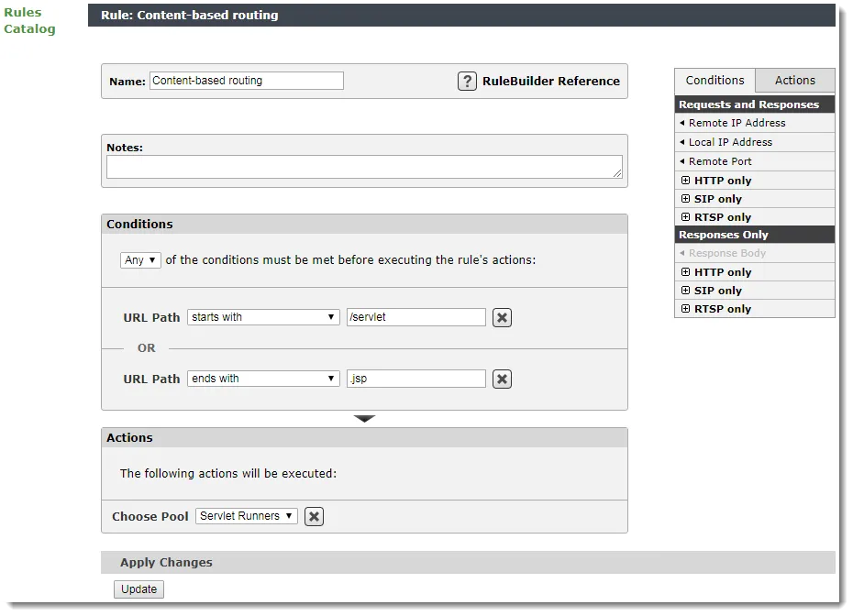Switch to the Actions tab
The image size is (853, 616).
click(x=795, y=81)
